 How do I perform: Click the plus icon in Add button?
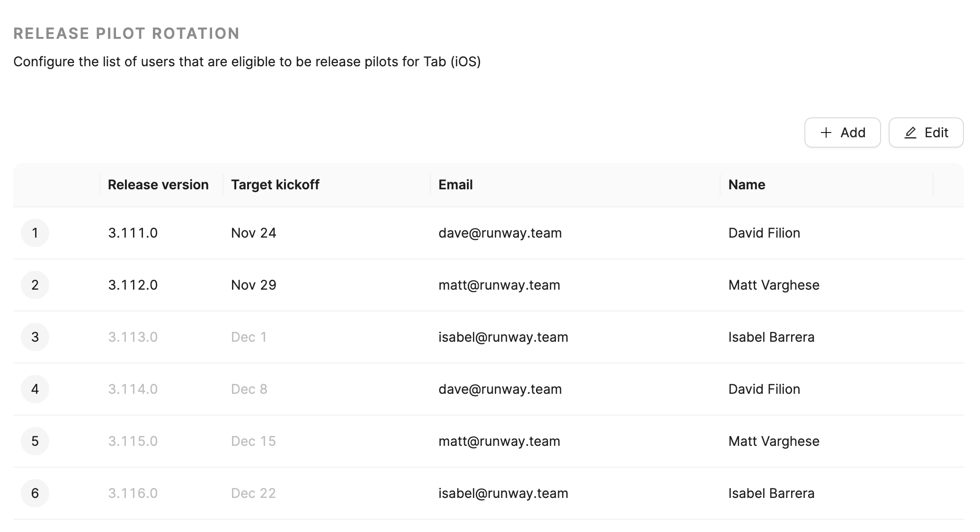click(x=826, y=133)
